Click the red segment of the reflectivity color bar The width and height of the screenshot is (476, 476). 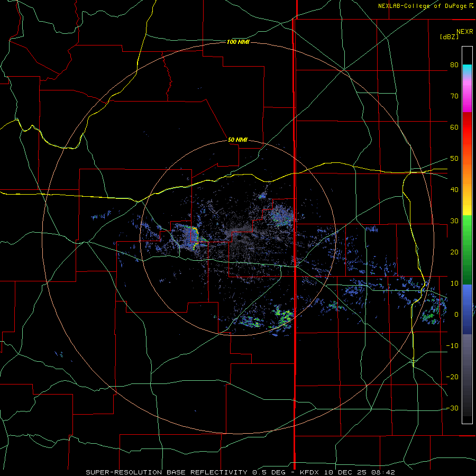pyautogui.click(x=467, y=127)
